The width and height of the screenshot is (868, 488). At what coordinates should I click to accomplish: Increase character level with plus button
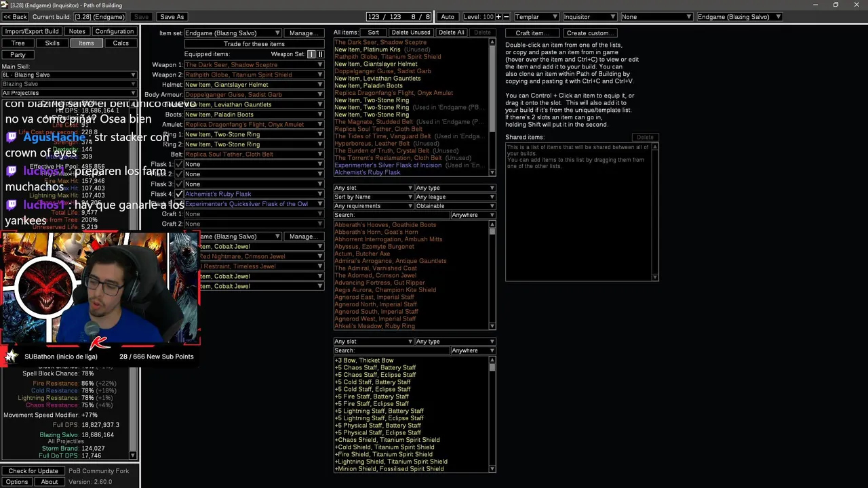[x=498, y=17]
